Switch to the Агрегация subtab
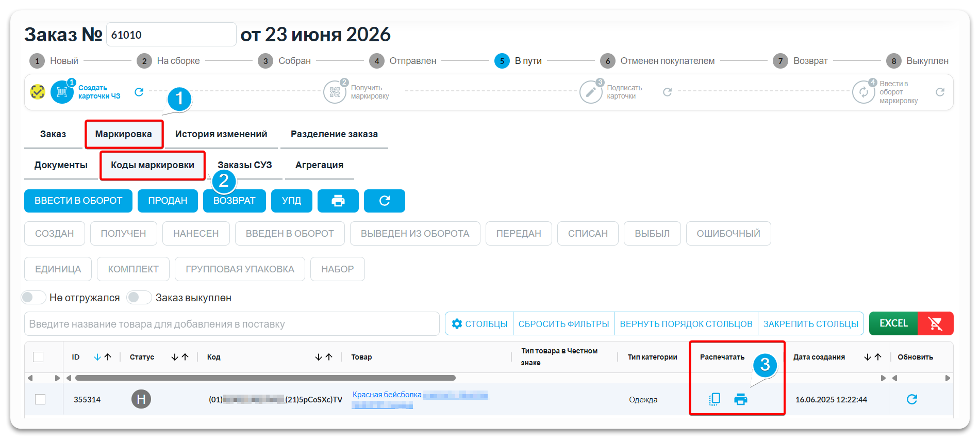 click(x=320, y=165)
